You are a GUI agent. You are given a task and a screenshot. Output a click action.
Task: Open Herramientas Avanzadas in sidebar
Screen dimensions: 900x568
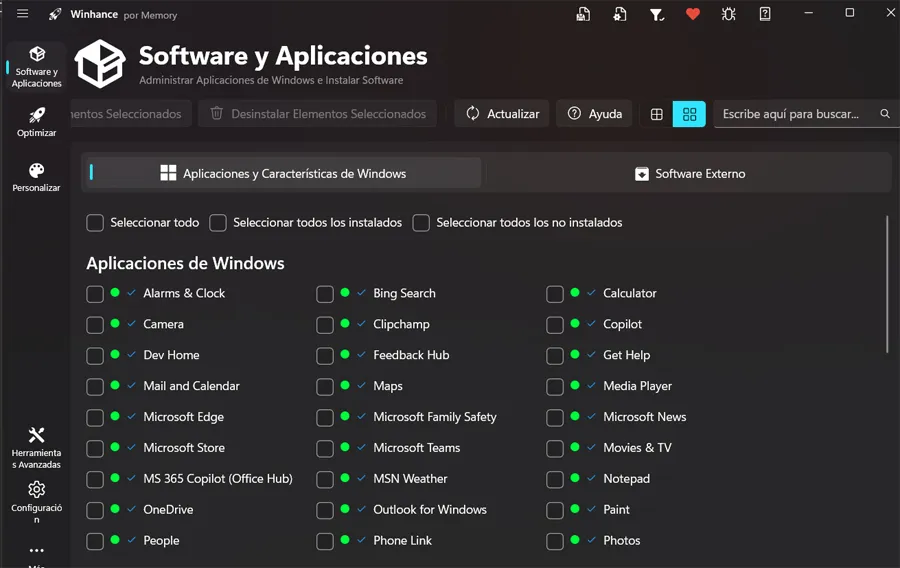click(x=37, y=448)
